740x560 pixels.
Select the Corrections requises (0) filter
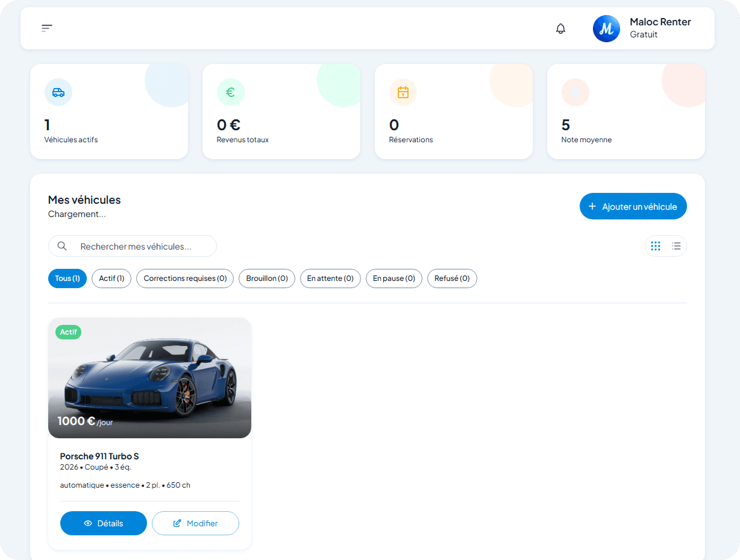click(184, 278)
